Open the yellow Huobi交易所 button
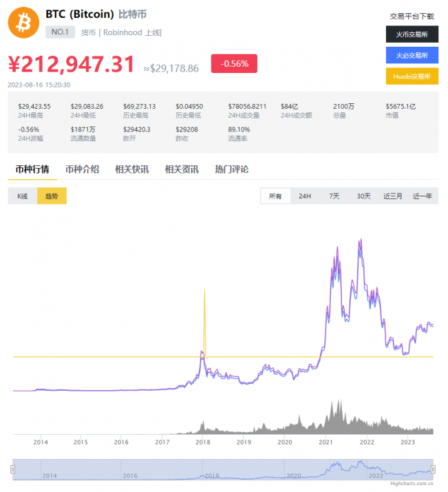The width and height of the screenshot is (448, 492). (412, 76)
